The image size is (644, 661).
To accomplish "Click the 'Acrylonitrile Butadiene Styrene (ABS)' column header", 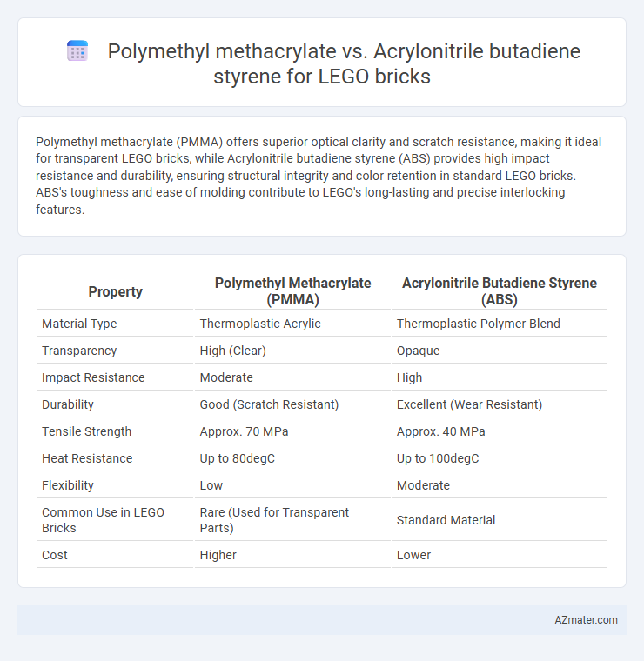I will (500, 291).
